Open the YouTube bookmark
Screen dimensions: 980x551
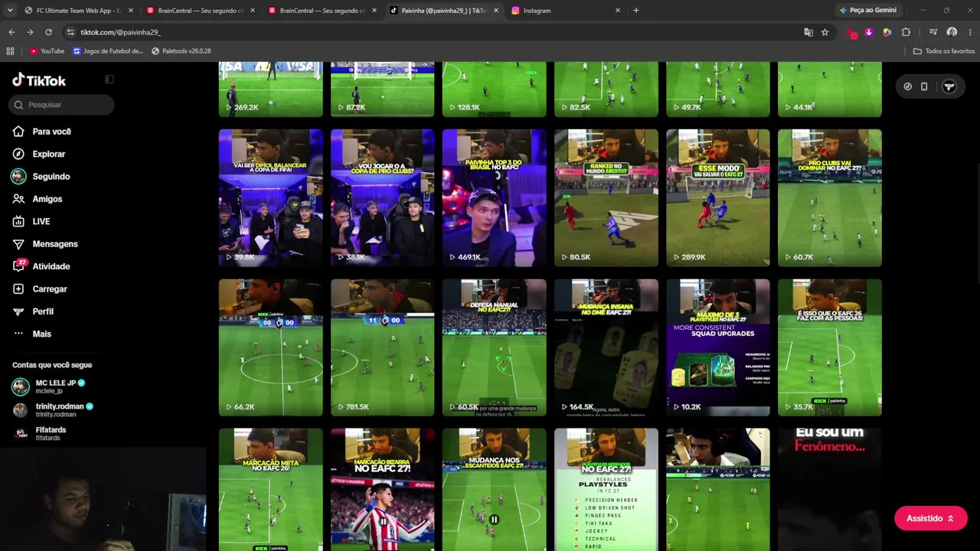[x=47, y=51]
